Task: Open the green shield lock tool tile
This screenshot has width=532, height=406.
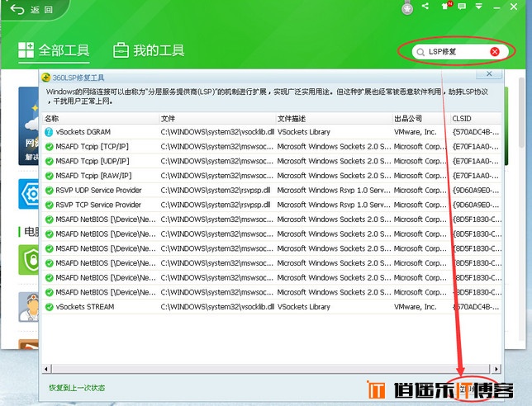Action: (x=28, y=260)
